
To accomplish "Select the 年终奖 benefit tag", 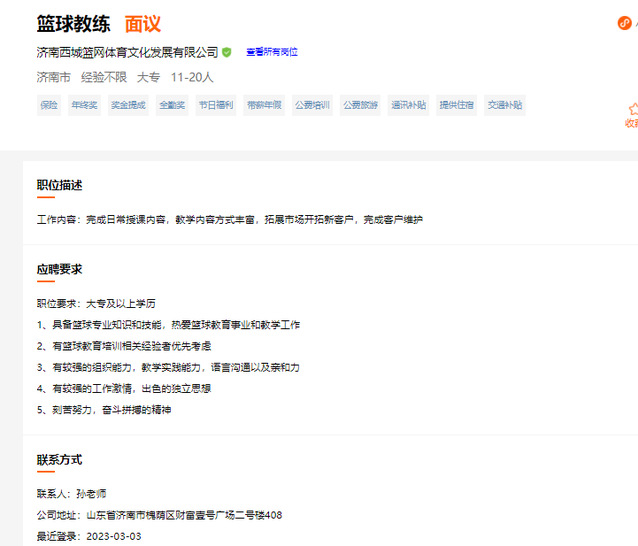I will click(84, 105).
